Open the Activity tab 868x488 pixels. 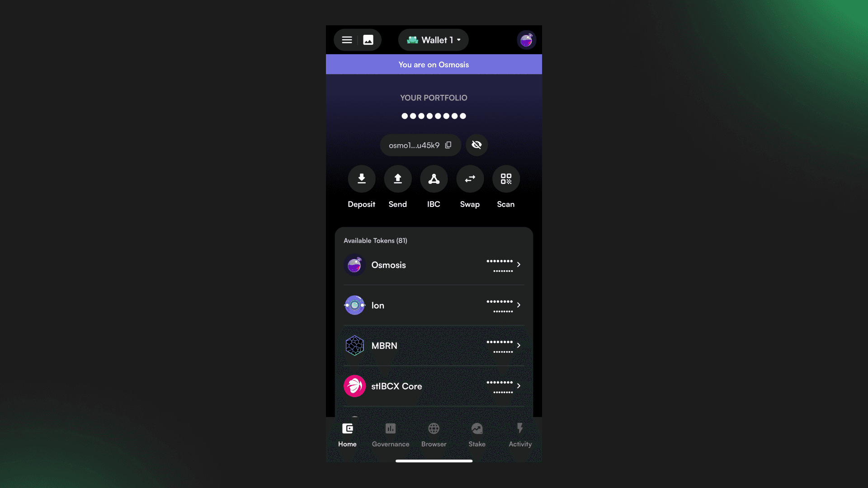[520, 434]
